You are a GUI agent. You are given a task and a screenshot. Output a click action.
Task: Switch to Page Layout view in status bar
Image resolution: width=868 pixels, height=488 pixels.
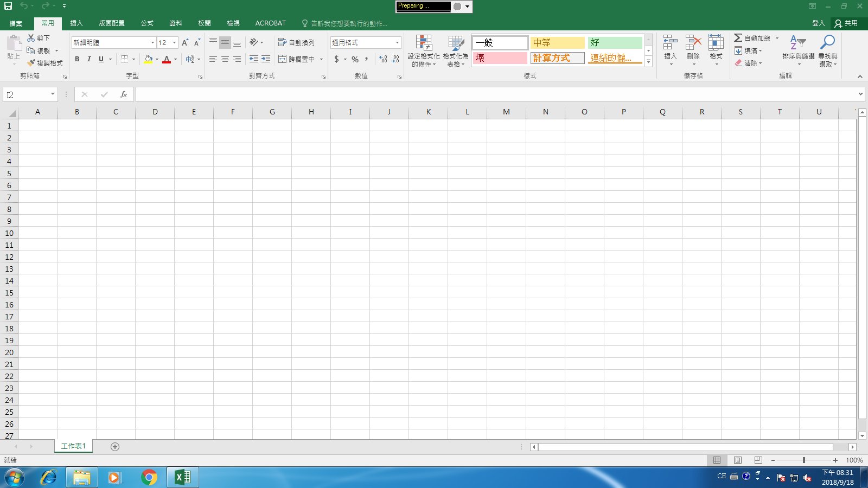738,460
